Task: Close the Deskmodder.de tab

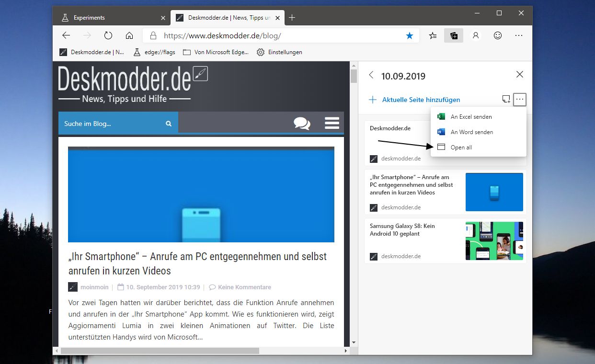Action: click(278, 18)
